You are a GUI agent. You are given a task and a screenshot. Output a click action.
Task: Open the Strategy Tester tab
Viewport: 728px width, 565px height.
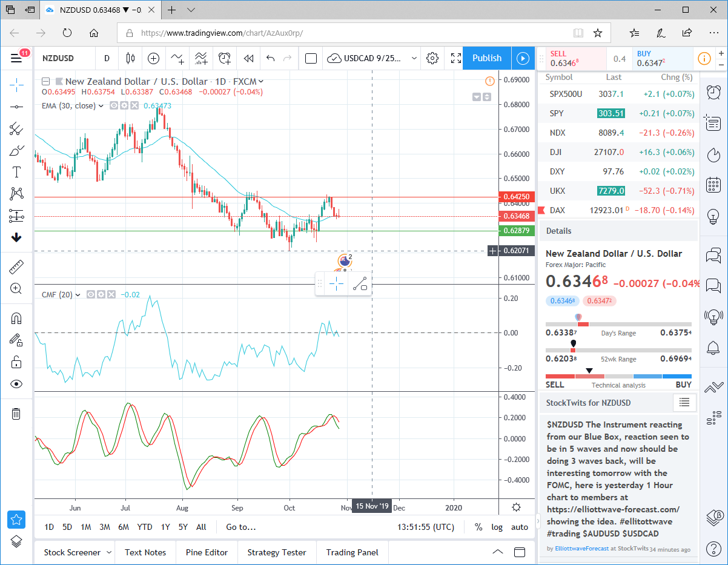coord(277,552)
